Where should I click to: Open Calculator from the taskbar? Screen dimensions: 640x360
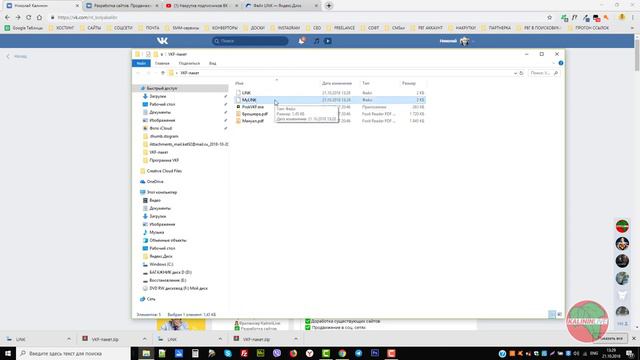[x=195, y=353]
